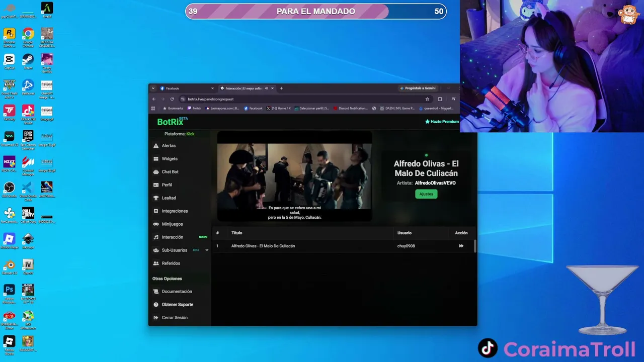Select the Visual Studio Code icon
The height and width of the screenshot is (362, 644).
pos(28,192)
